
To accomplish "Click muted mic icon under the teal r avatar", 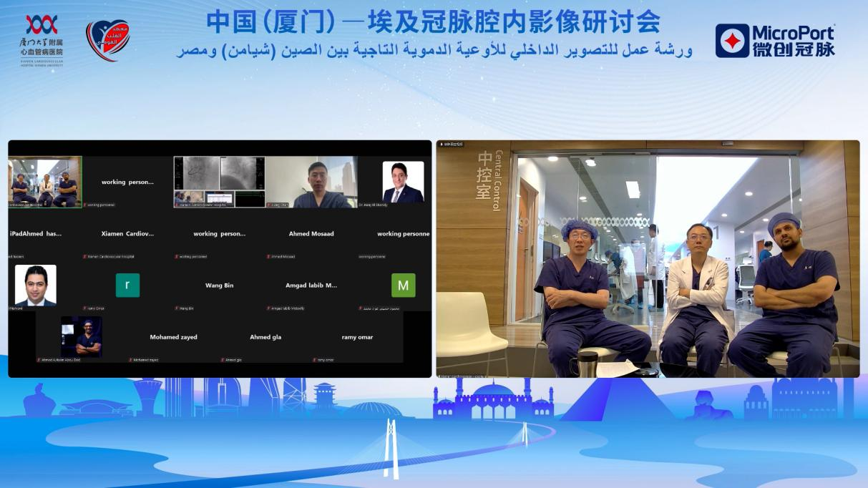I will [x=85, y=308].
